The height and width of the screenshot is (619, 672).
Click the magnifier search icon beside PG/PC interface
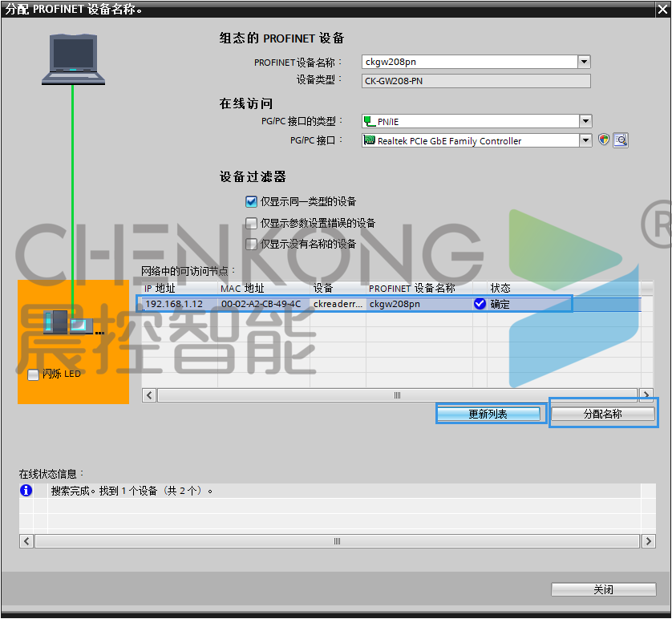620,140
